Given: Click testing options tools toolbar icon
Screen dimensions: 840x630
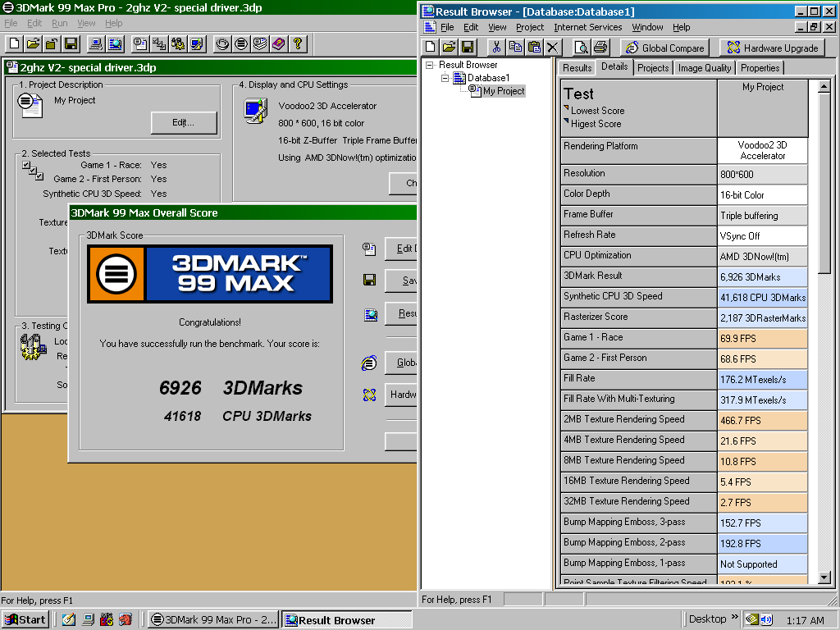Looking at the screenshot, I should [x=178, y=43].
